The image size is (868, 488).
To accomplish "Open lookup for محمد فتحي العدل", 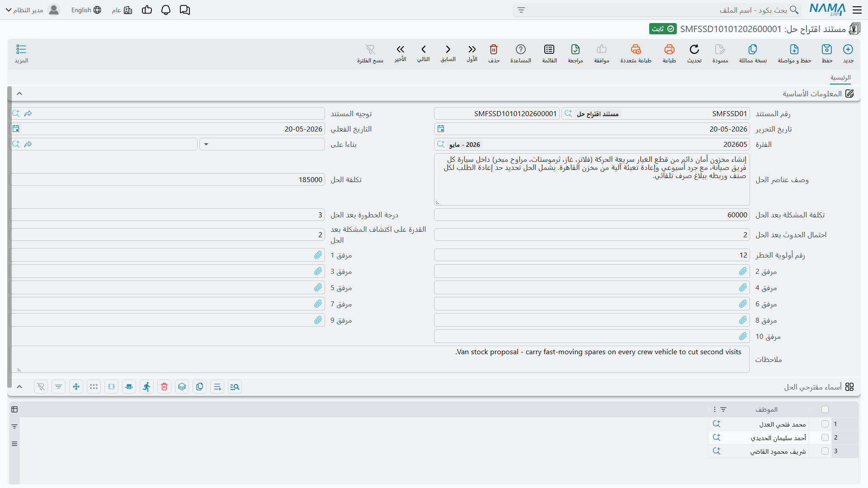I will (x=717, y=424).
